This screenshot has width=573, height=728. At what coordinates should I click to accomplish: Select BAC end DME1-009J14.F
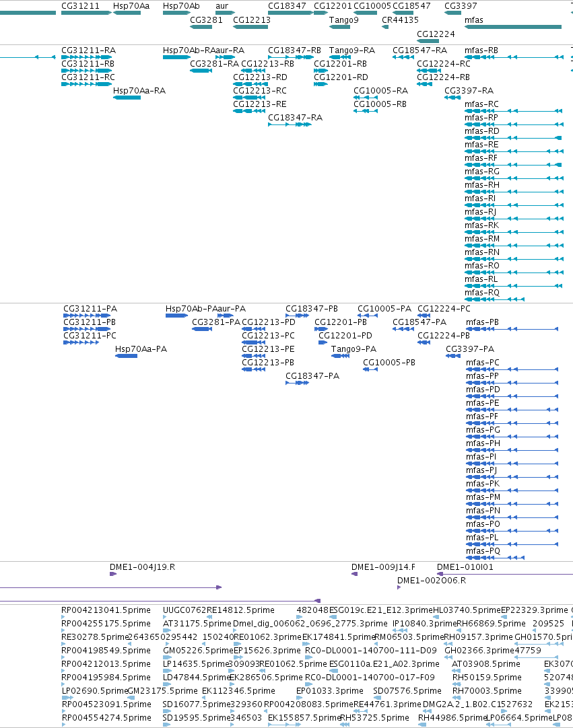pyautogui.click(x=383, y=567)
